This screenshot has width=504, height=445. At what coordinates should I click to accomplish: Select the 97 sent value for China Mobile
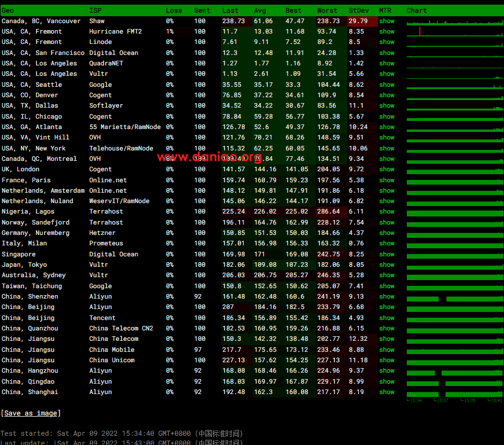[x=198, y=350]
